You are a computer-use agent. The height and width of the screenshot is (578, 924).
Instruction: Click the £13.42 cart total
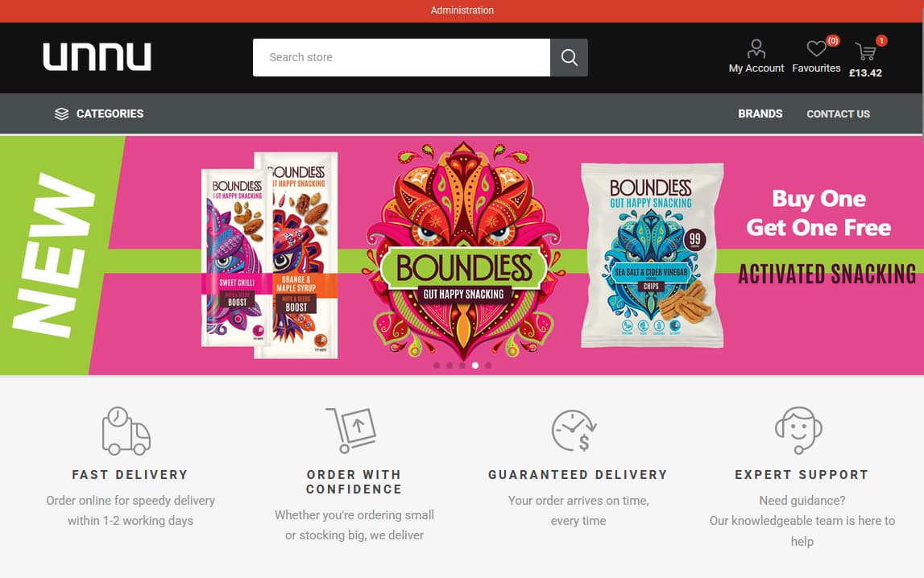[x=865, y=73]
